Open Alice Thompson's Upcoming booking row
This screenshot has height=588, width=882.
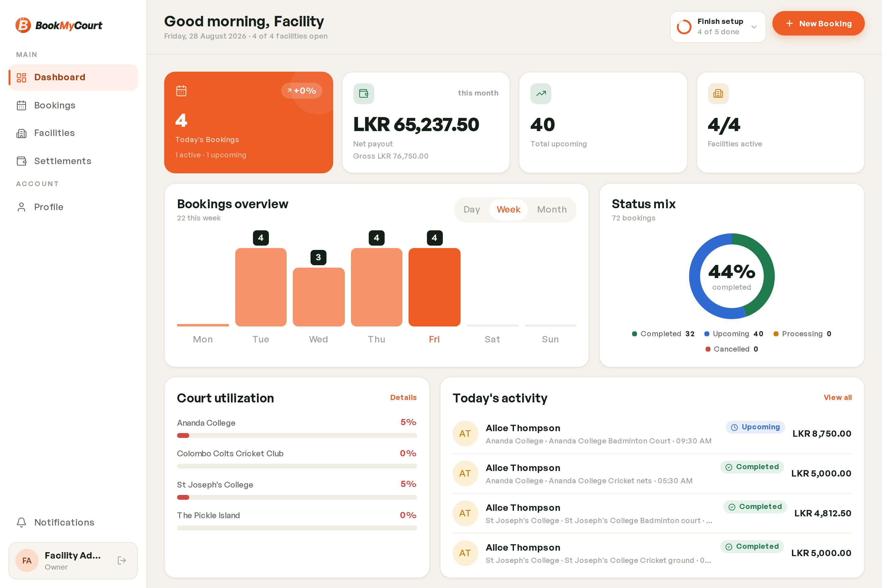pyautogui.click(x=652, y=434)
